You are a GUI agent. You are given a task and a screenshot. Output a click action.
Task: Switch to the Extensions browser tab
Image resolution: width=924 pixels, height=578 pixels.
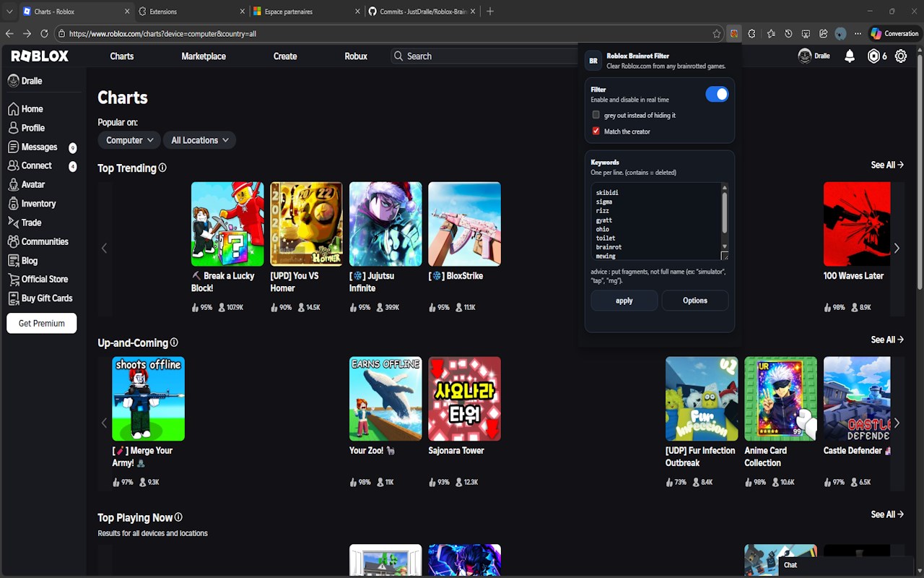190,12
